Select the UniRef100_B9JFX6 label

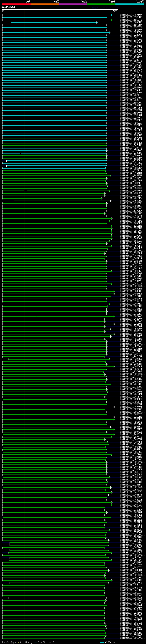point(131,432)
